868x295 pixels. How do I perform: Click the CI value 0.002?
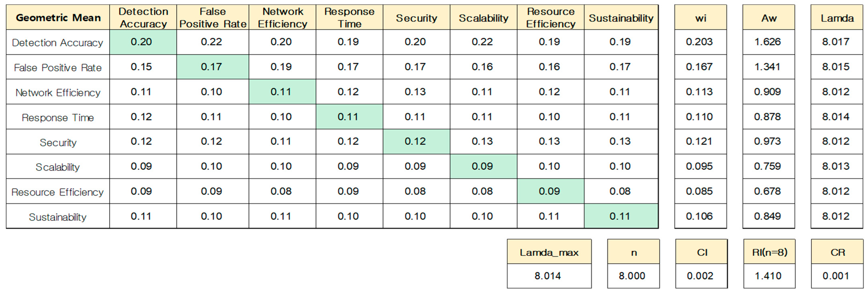click(x=700, y=276)
